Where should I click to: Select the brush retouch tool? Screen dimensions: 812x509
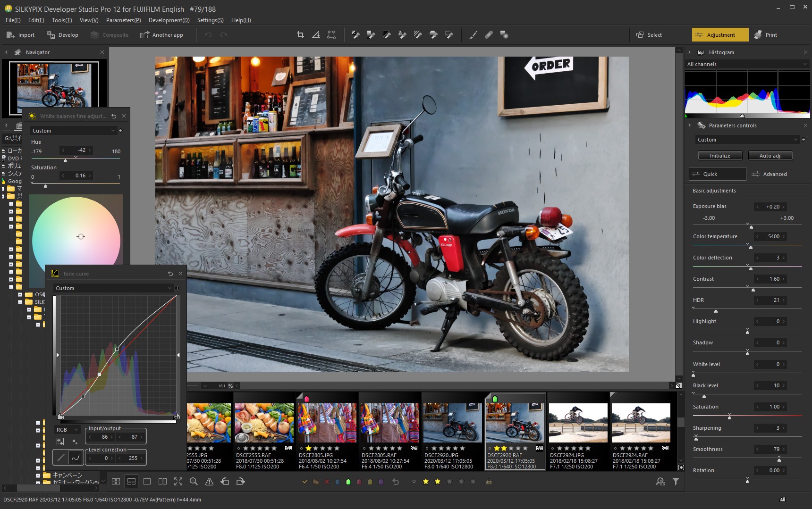coord(473,34)
